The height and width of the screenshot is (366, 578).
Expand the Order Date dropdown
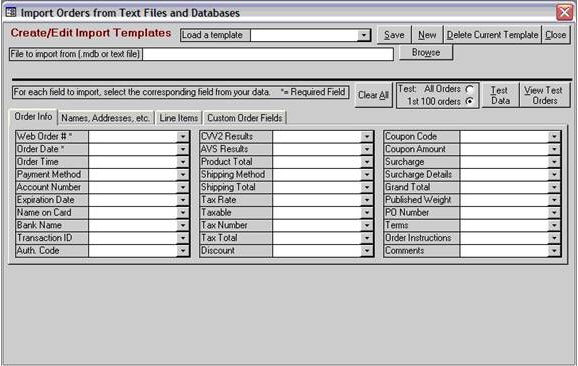[183, 149]
